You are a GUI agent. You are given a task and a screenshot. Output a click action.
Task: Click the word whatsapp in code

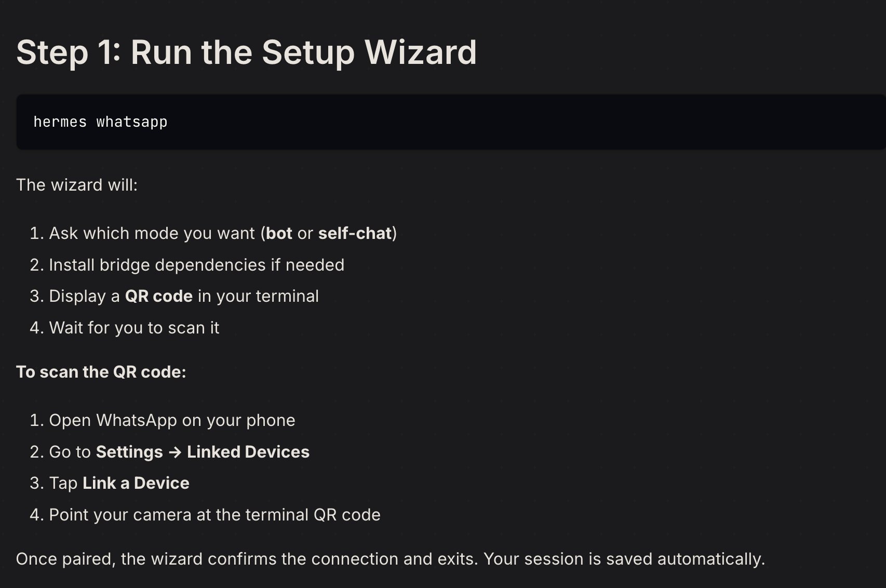pyautogui.click(x=132, y=122)
